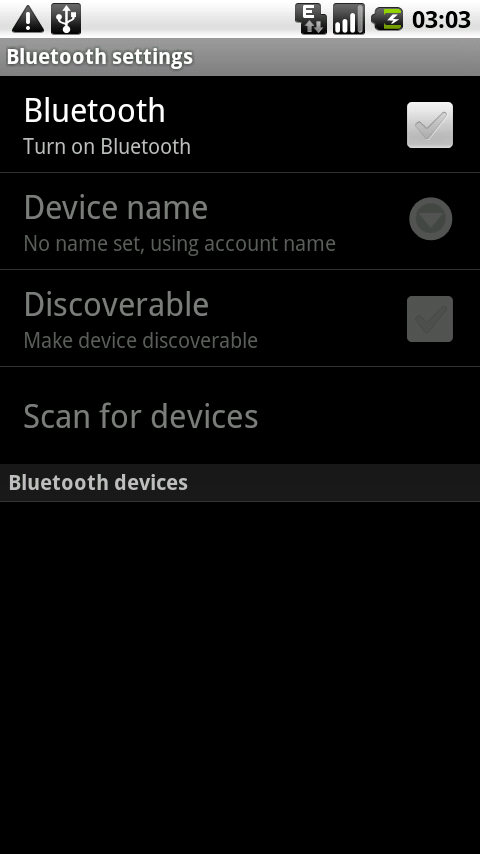This screenshot has width=480, height=854.
Task: Select the Discoverable setting row
Action: [x=240, y=318]
